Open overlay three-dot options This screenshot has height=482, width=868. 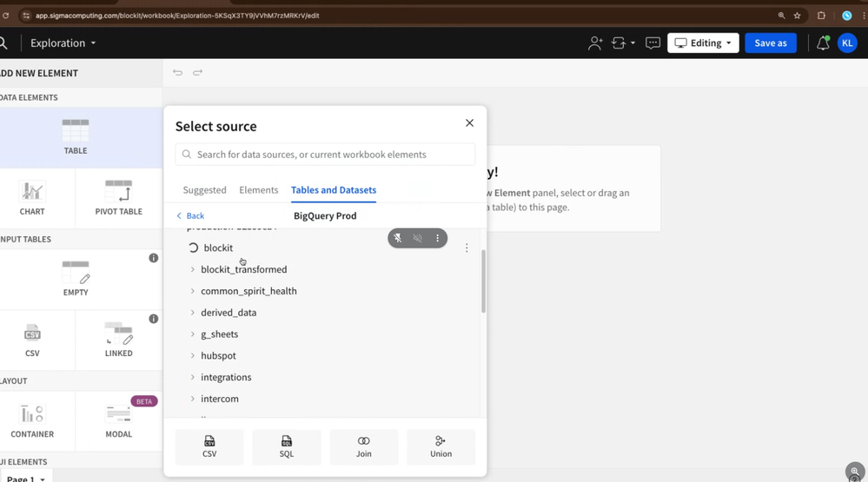click(x=437, y=238)
